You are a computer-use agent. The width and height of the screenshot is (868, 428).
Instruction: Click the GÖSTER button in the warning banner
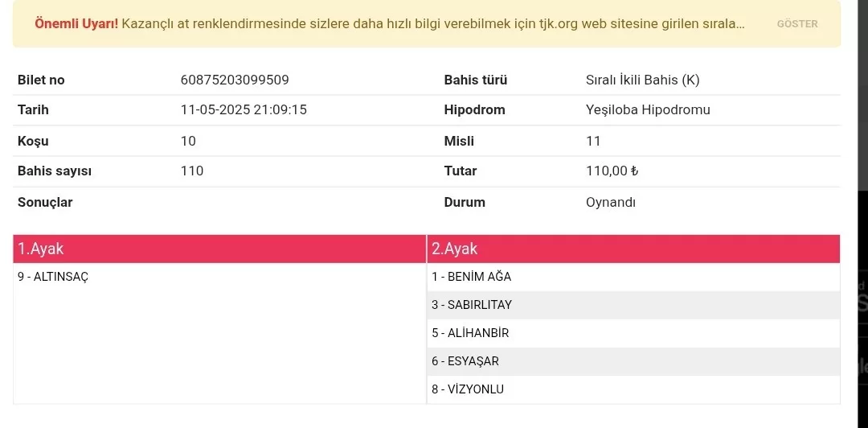click(796, 24)
